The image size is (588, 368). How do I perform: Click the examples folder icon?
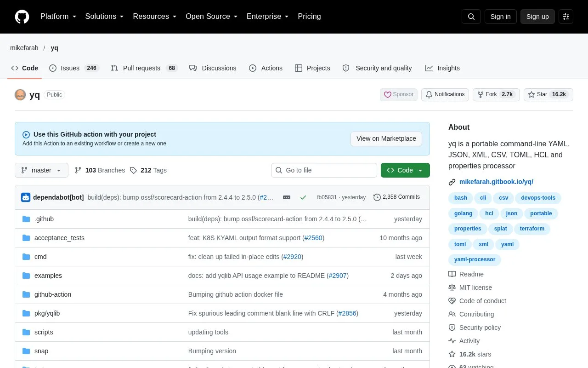click(26, 276)
